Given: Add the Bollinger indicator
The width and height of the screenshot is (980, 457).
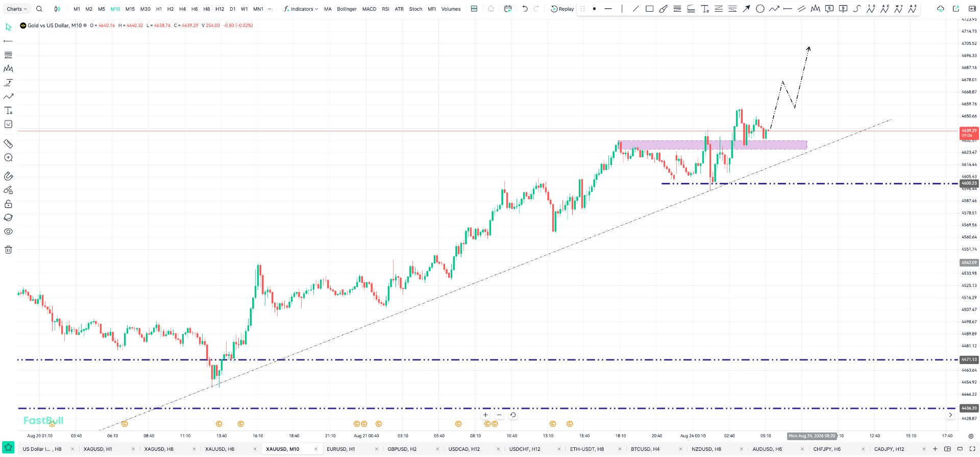Looking at the screenshot, I should coord(347,9).
